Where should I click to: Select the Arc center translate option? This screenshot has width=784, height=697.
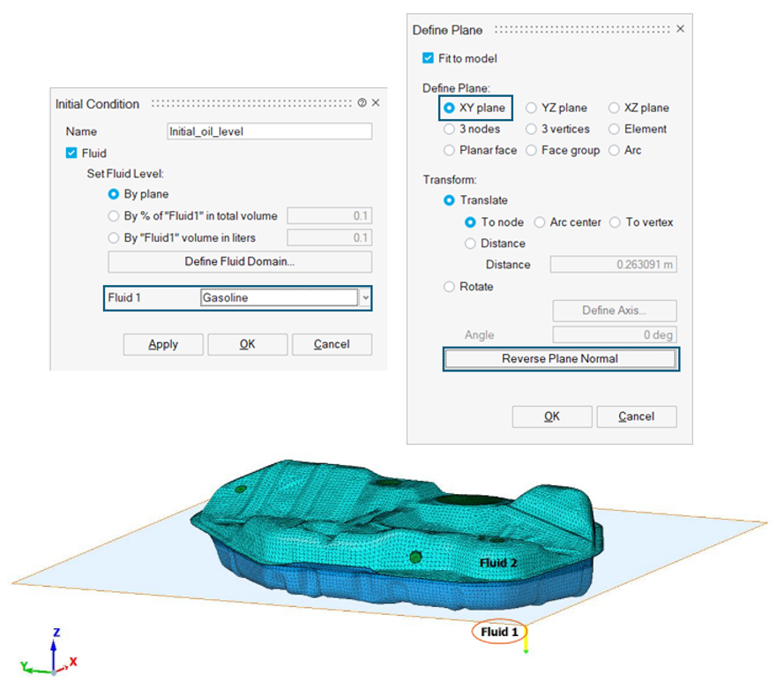tap(540, 222)
